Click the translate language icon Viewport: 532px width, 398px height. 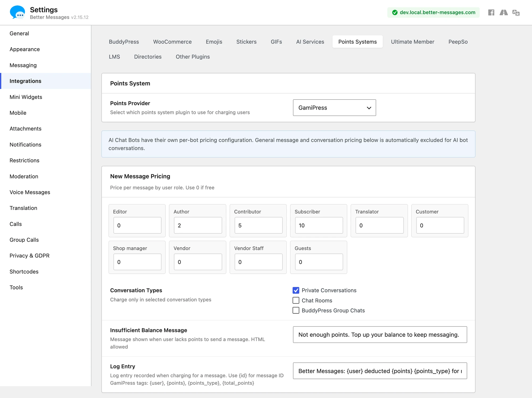click(x=516, y=13)
